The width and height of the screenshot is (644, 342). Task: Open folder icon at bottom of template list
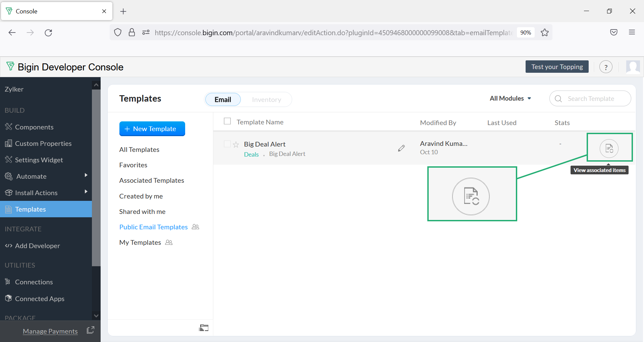(204, 328)
